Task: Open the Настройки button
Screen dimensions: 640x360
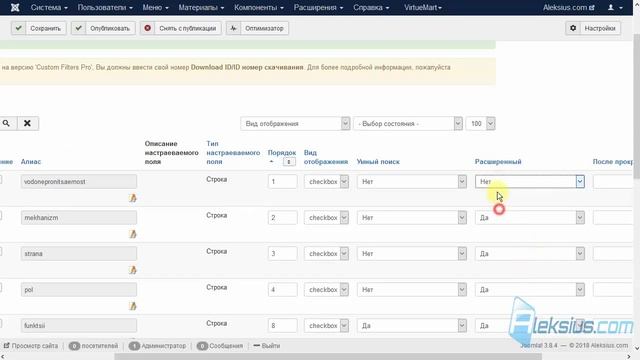Action: coord(593,28)
